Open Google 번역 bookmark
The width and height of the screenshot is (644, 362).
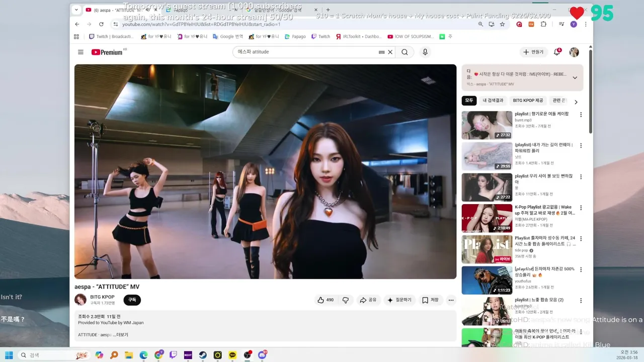[x=228, y=37]
